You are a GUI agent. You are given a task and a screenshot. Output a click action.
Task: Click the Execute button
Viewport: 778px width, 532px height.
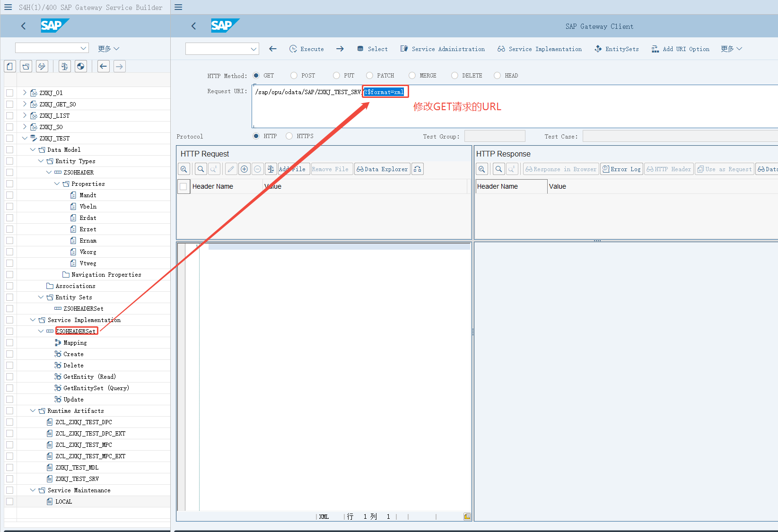[306, 49]
